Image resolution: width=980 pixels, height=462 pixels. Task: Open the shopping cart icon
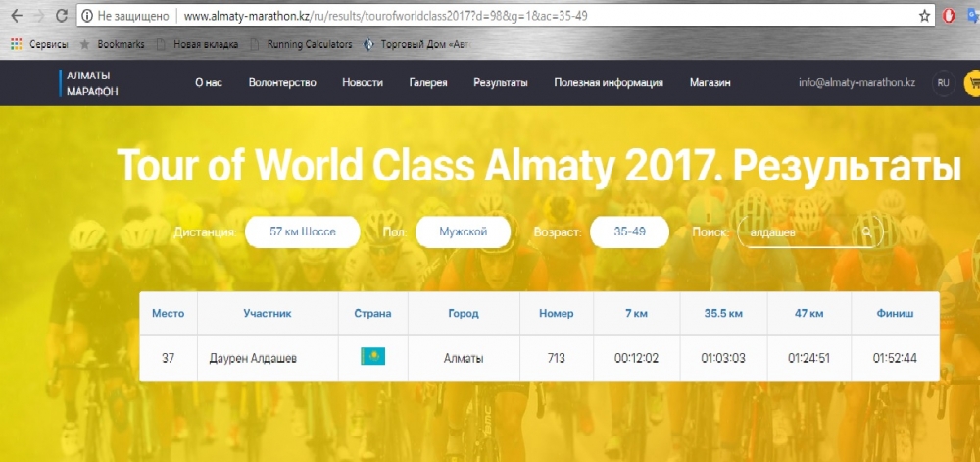[x=972, y=83]
